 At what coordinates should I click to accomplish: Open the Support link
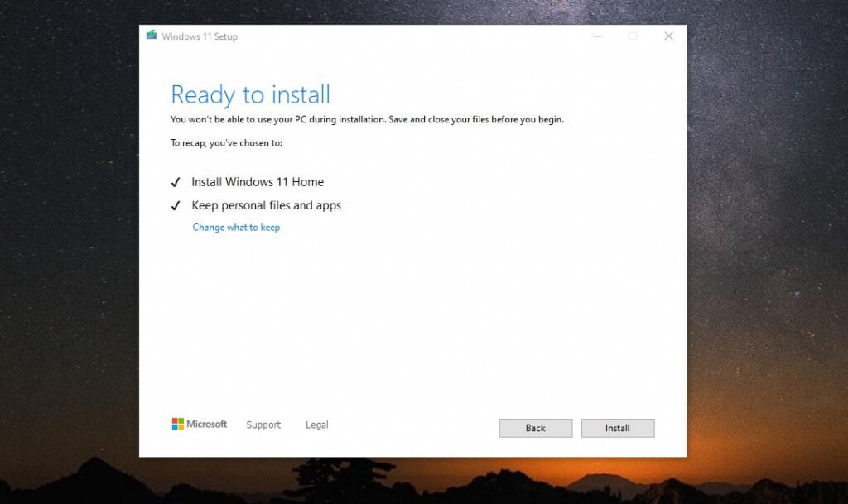263,425
